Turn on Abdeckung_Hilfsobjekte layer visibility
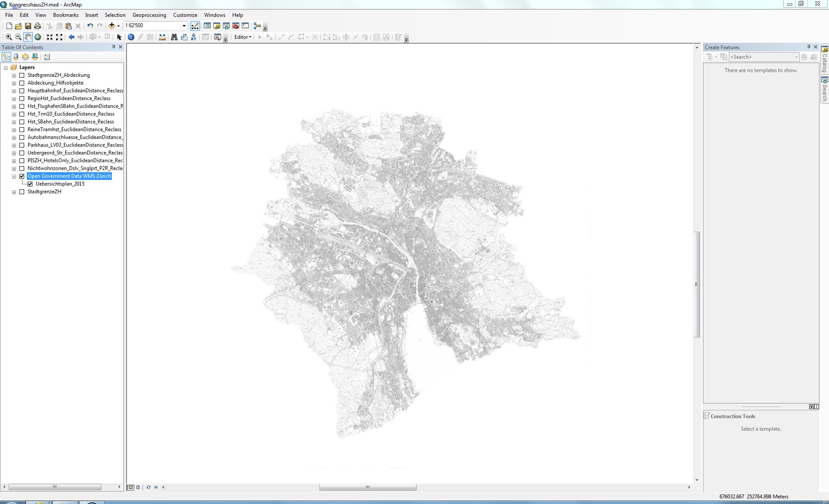Viewport: 829px width, 504px height. pyautogui.click(x=22, y=83)
